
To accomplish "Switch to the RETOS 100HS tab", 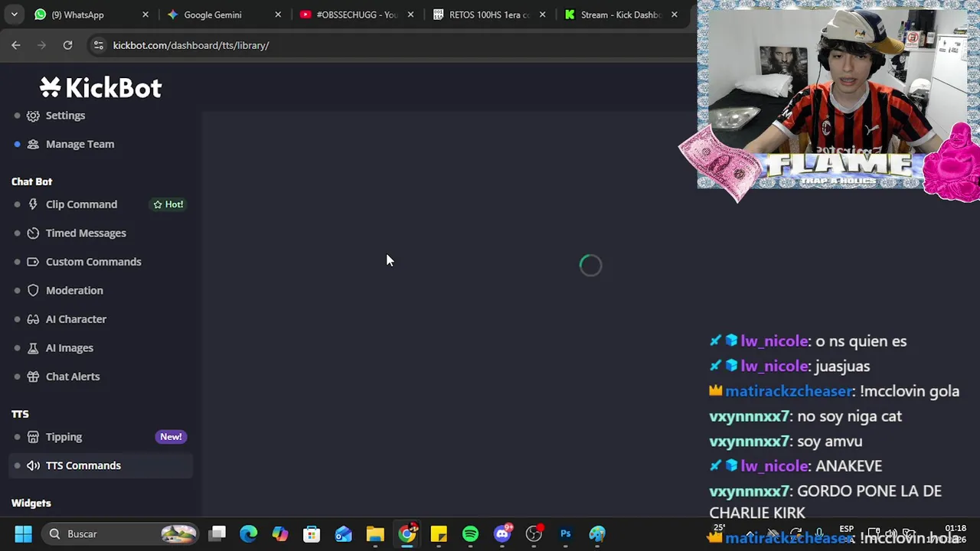I will (x=489, y=15).
